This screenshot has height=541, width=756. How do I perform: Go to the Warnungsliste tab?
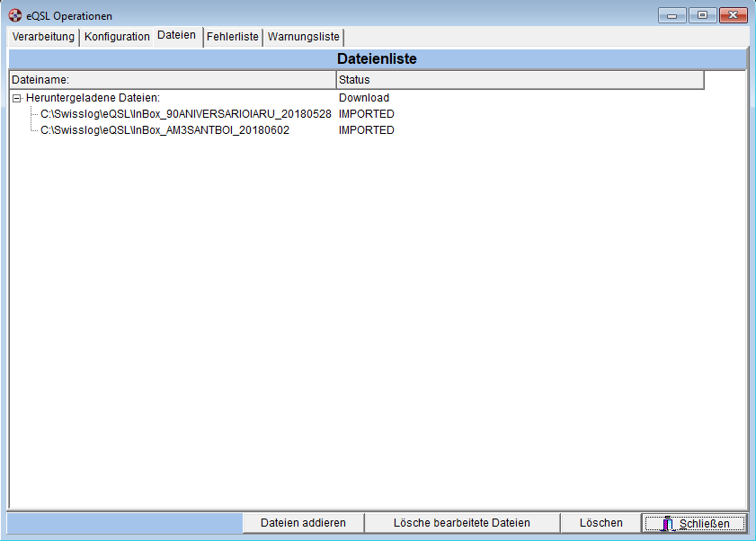click(304, 37)
